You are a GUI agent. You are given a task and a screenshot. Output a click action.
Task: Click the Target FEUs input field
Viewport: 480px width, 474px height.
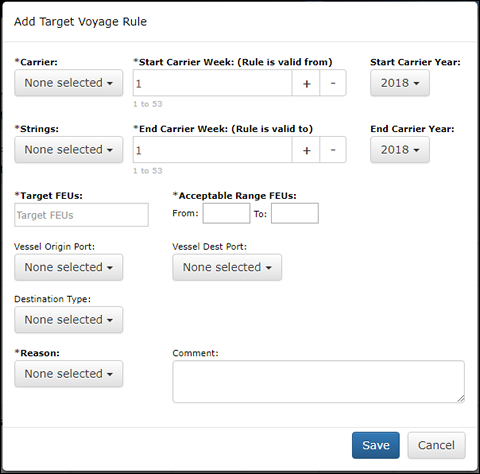coord(81,215)
